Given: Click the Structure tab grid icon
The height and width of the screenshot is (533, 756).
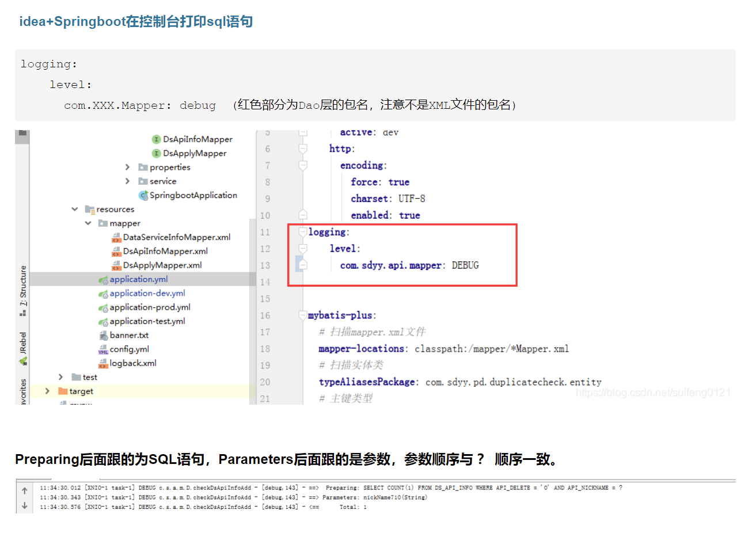Looking at the screenshot, I should pyautogui.click(x=23, y=313).
